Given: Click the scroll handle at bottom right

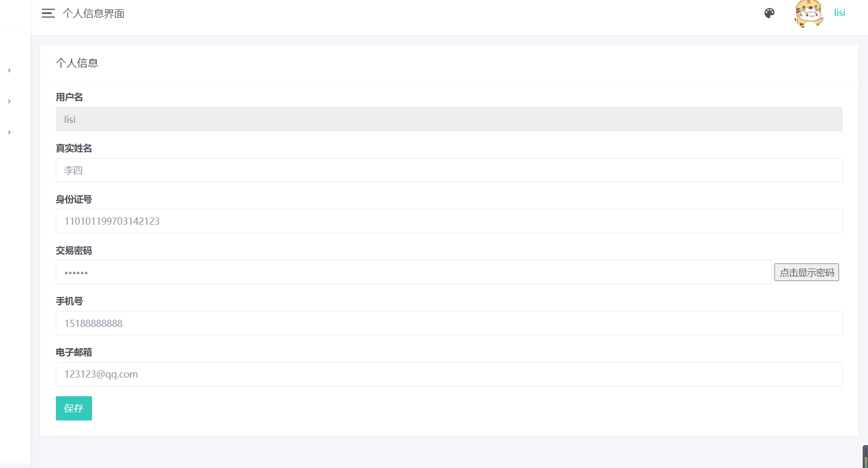Looking at the screenshot, I should [865, 457].
